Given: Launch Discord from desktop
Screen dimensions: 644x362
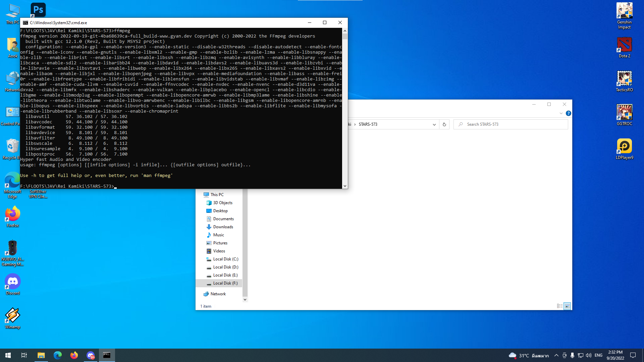Looking at the screenshot, I should (x=12, y=284).
